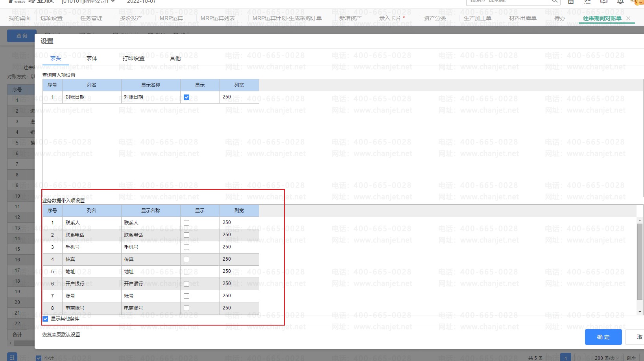Close the 往来期间对账单 tab
644x361 pixels.
628,19
